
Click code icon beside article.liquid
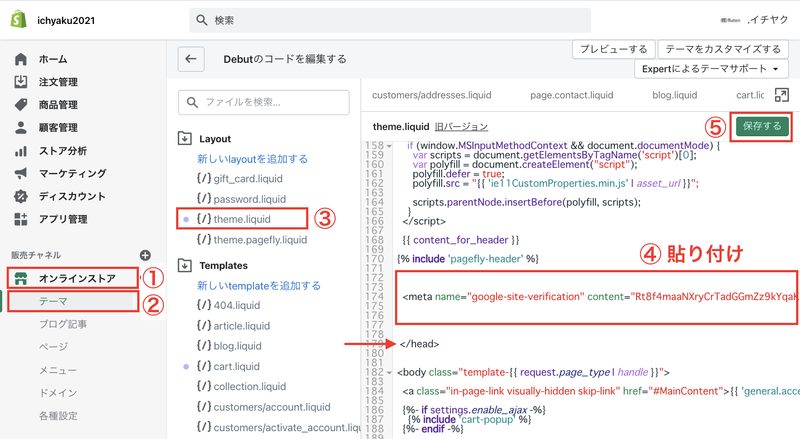(x=204, y=325)
